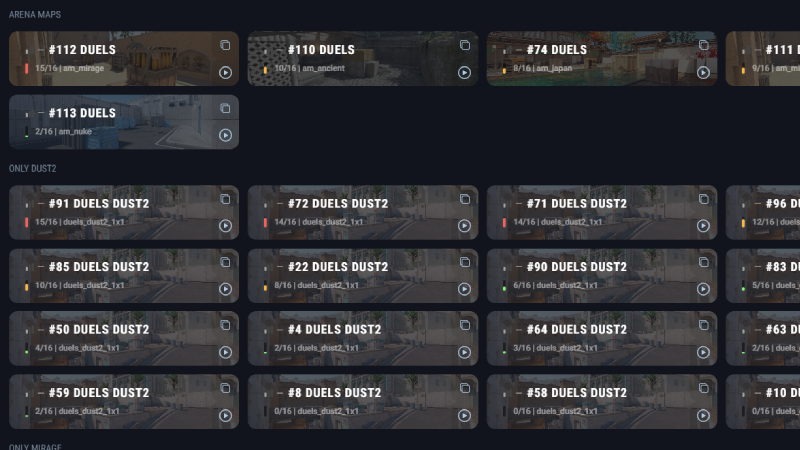Hit the play button on #113 DUELS
This screenshot has height=450, width=800.
(225, 135)
